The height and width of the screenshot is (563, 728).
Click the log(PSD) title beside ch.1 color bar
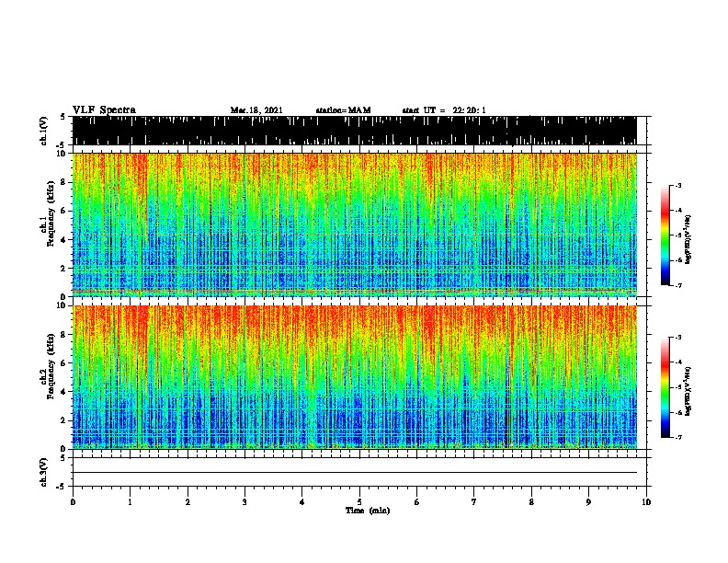(688, 239)
